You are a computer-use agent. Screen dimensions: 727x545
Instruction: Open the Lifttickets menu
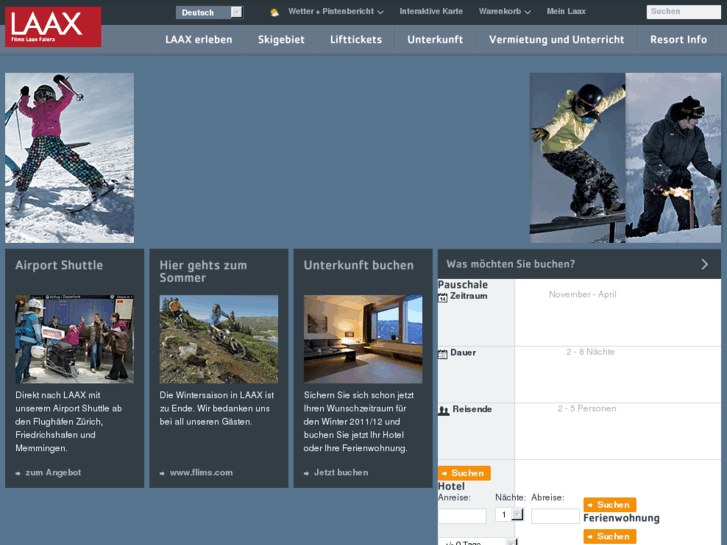(356, 40)
